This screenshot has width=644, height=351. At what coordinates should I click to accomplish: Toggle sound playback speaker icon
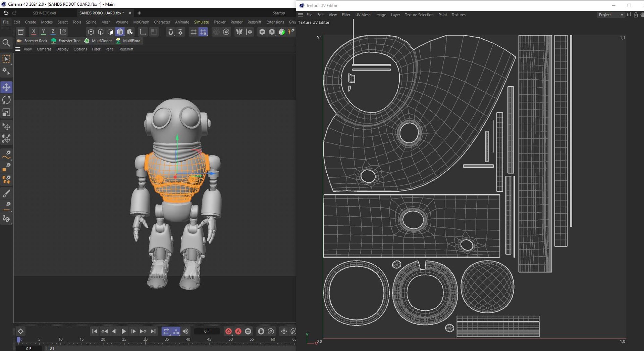[x=185, y=331]
